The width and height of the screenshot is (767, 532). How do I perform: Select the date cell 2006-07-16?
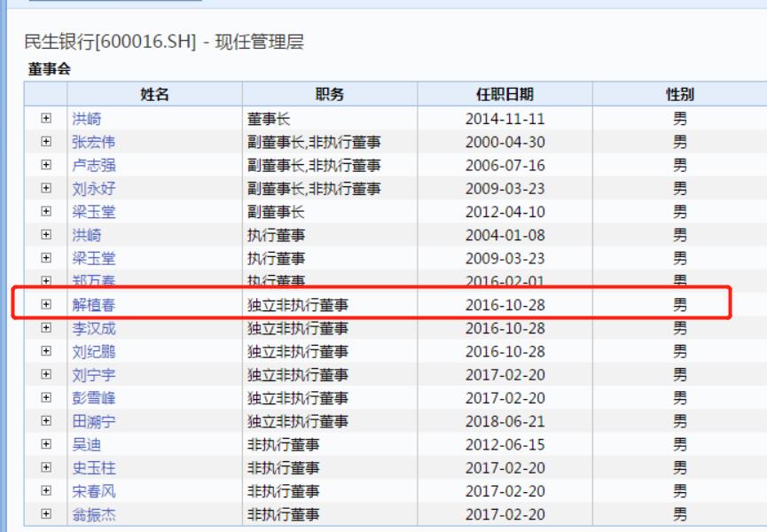(x=505, y=165)
